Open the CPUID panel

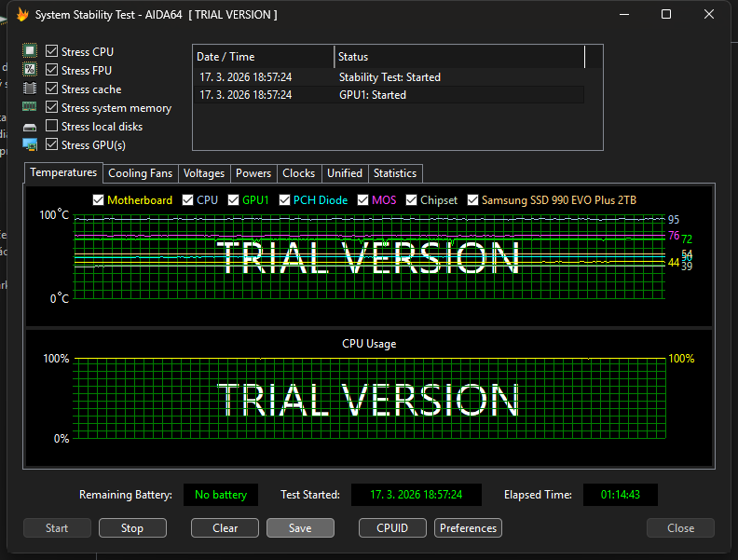(392, 528)
